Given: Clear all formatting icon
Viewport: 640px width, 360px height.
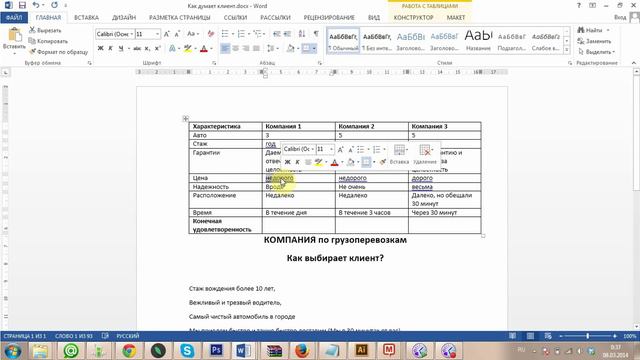Looking at the screenshot, I should pos(211,34).
